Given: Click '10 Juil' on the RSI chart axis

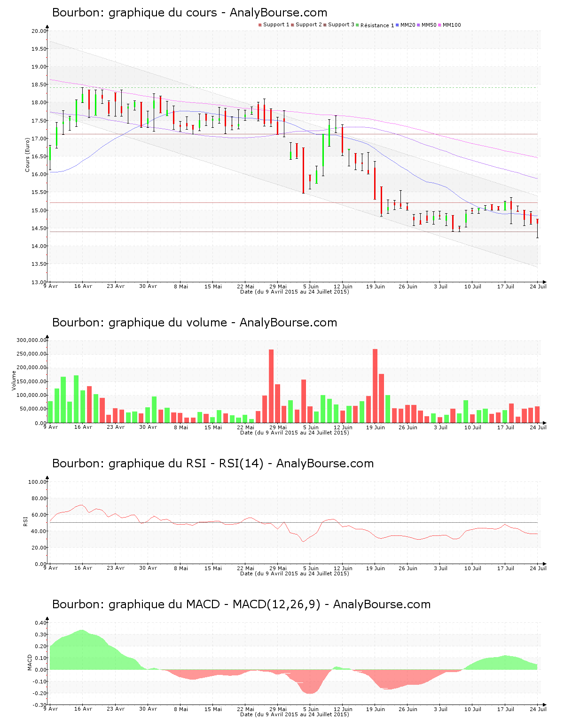Looking at the screenshot, I should 473,568.
